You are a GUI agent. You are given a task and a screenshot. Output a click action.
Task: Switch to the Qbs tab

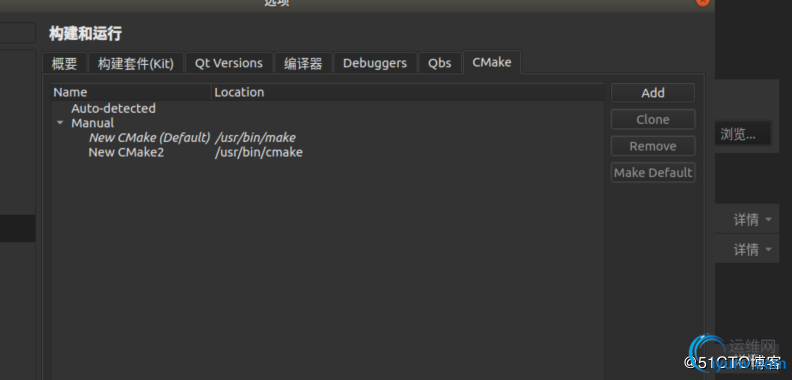(x=440, y=63)
